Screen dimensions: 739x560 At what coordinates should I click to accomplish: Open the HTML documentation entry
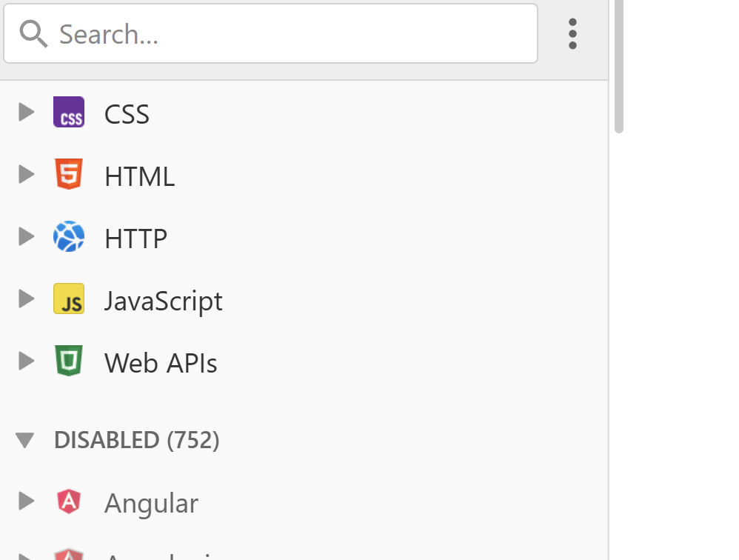304,174
